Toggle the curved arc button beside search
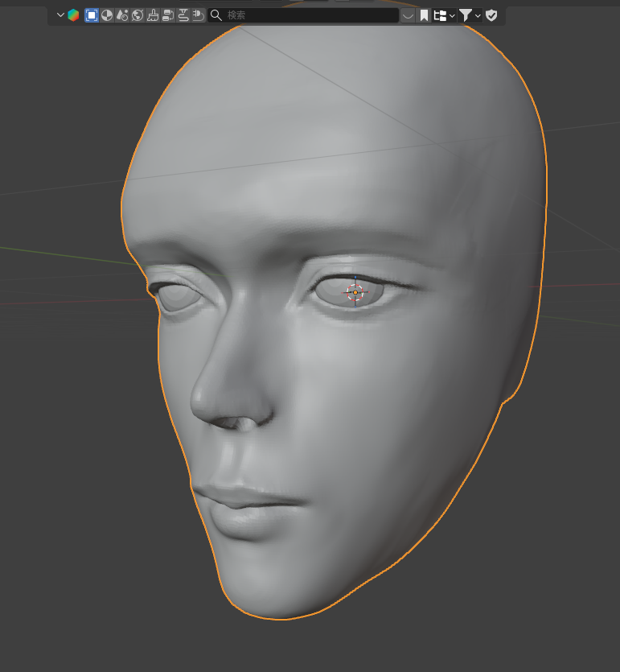Image resolution: width=620 pixels, height=672 pixels. tap(408, 16)
